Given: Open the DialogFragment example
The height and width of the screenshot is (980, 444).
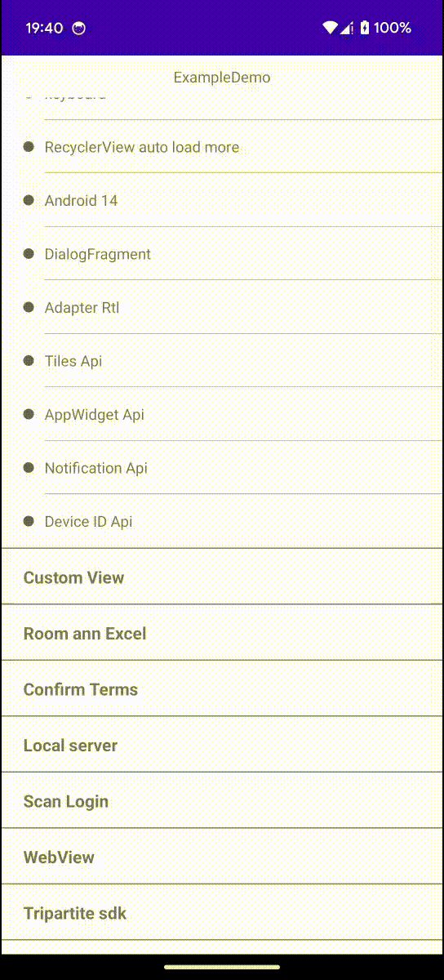Looking at the screenshot, I should pos(222,254).
